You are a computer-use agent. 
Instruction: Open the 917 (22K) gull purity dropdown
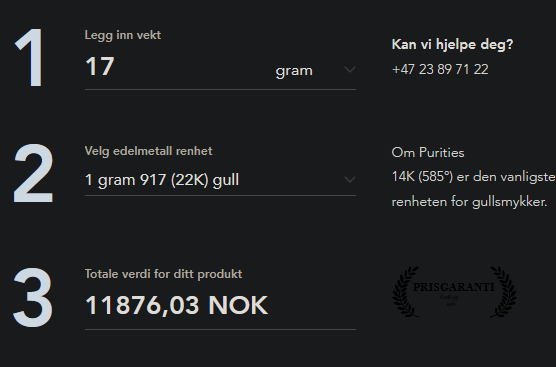pos(220,180)
